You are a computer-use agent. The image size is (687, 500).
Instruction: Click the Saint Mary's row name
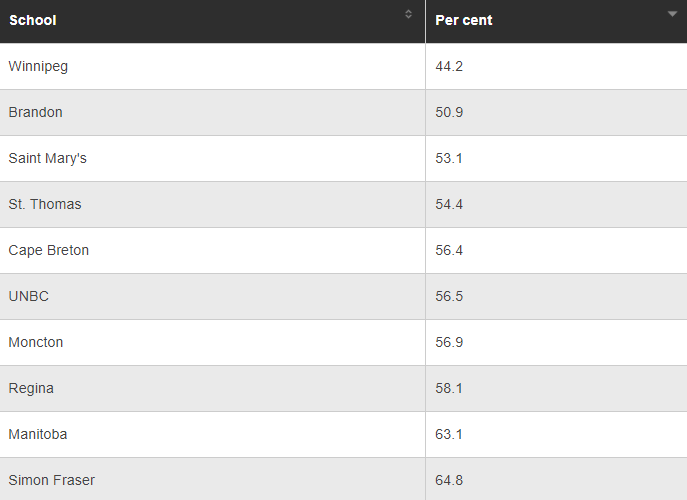[48, 158]
